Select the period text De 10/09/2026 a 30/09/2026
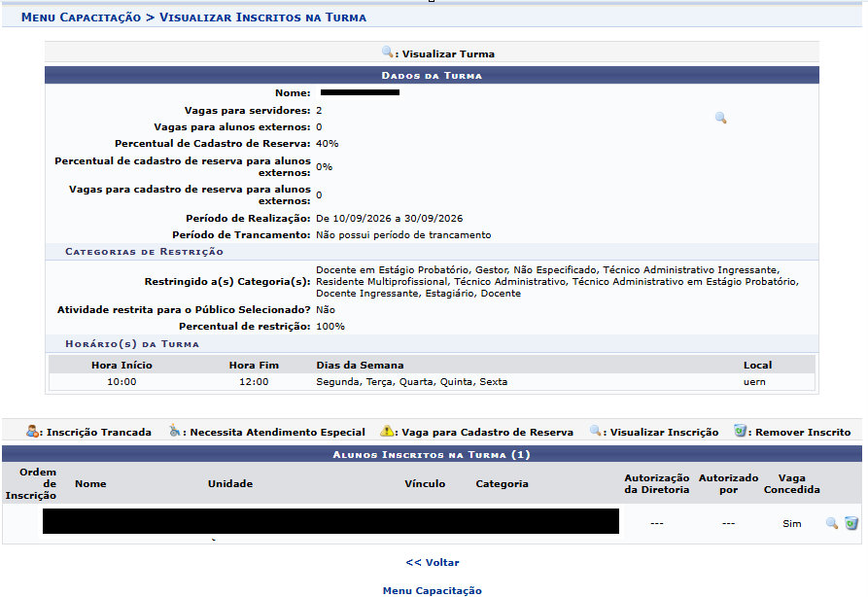 click(389, 219)
